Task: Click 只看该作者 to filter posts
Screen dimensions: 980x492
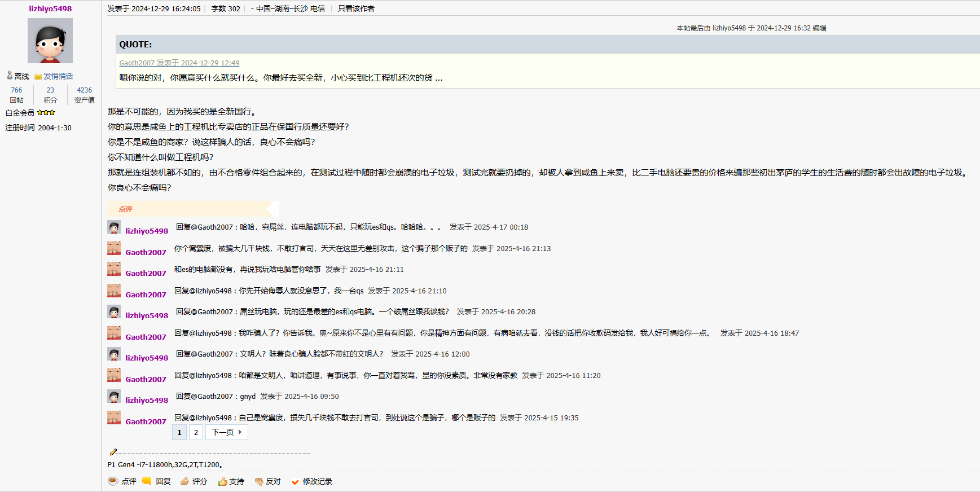Action: point(356,8)
